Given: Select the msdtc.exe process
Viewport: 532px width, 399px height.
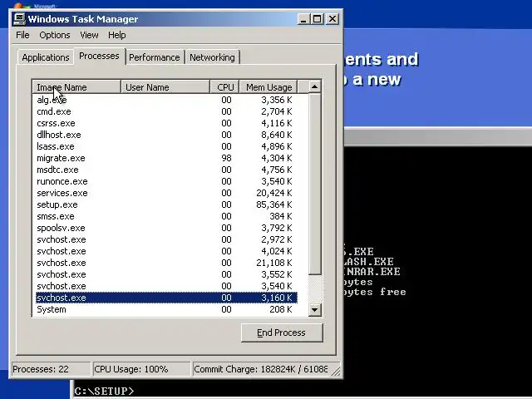Looking at the screenshot, I should (x=166, y=170).
